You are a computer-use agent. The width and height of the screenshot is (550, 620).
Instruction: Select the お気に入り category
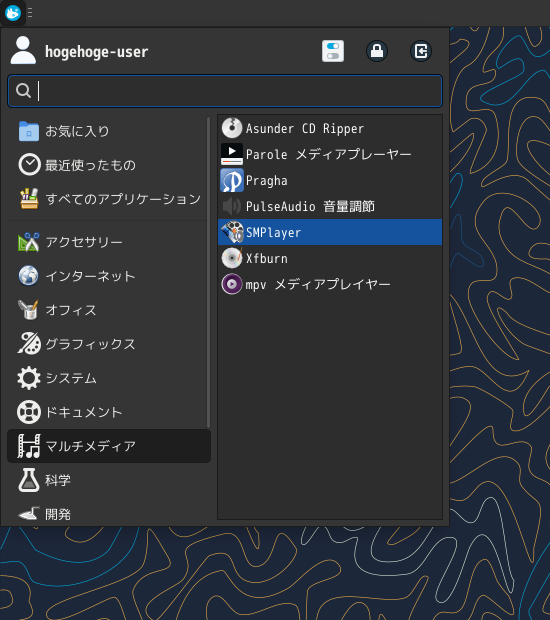tap(107, 131)
